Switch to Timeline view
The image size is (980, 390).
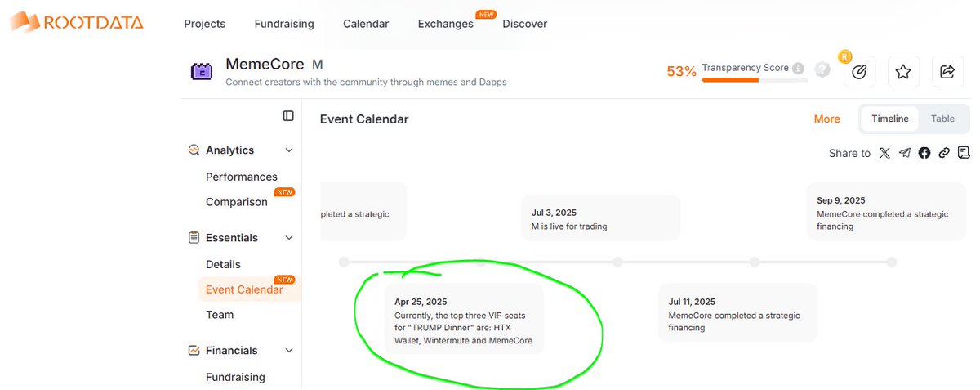point(890,119)
